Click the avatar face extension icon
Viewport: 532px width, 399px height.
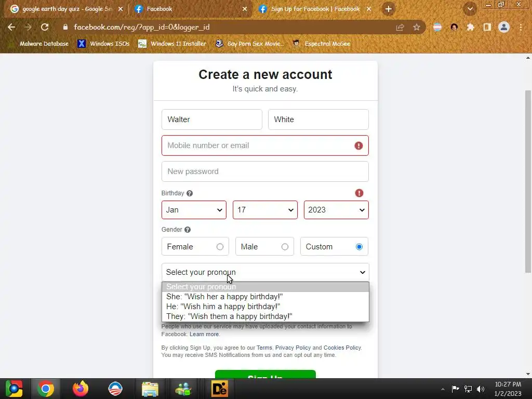454,27
